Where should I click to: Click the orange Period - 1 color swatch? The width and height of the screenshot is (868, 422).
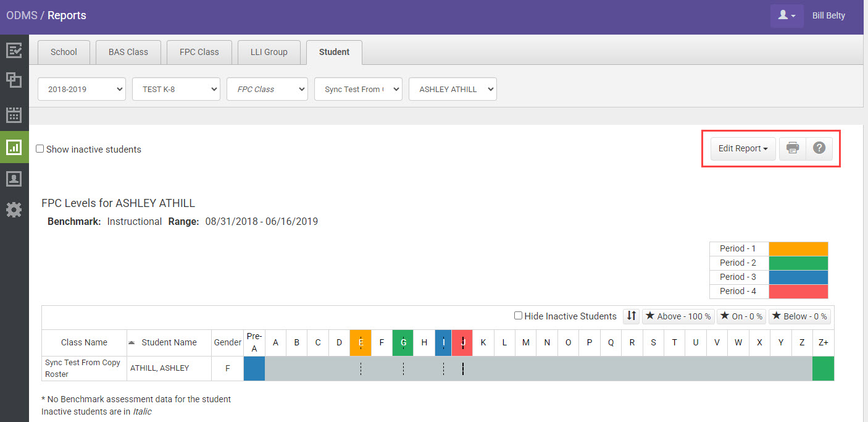798,248
